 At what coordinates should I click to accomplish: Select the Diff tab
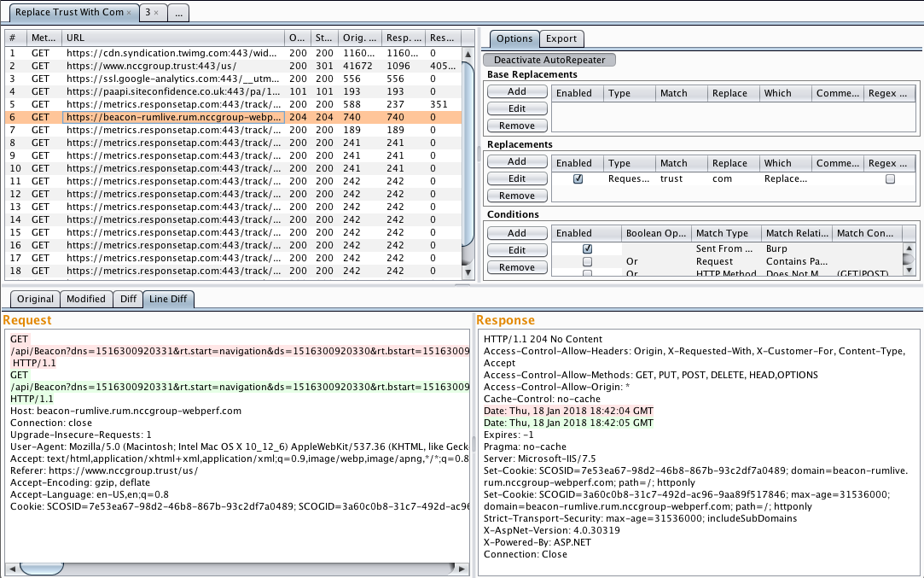129,299
